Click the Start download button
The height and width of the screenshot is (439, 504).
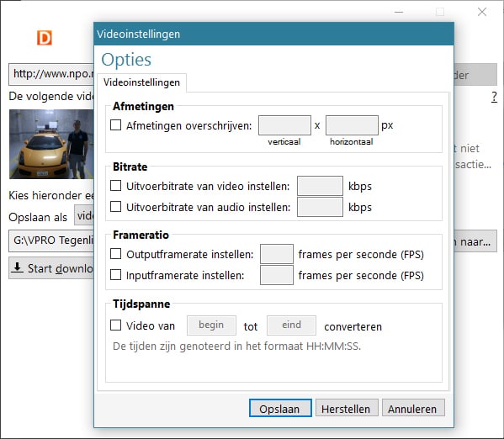tap(51, 268)
